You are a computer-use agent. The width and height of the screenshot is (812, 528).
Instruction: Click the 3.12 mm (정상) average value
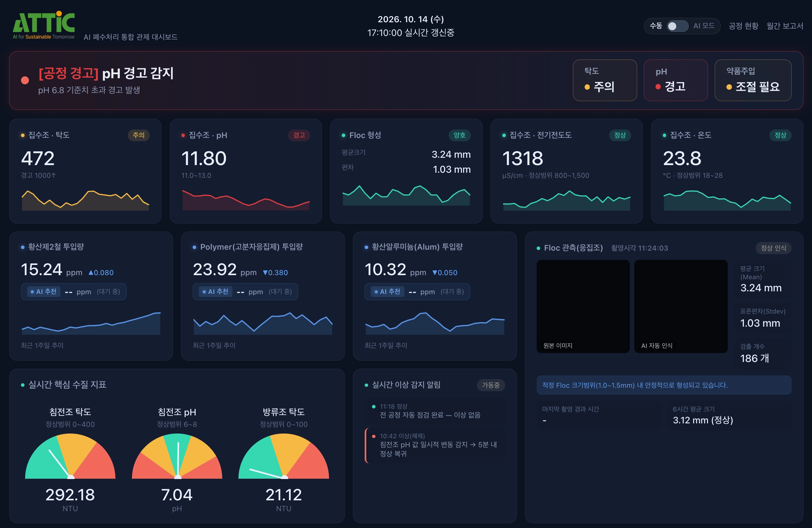[x=703, y=420]
